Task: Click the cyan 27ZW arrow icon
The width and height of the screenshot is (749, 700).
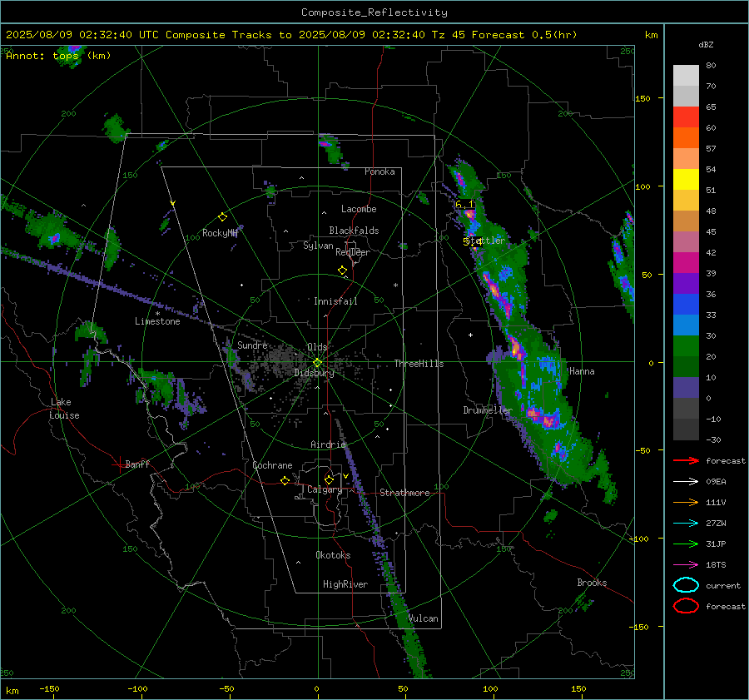Action: pos(686,524)
